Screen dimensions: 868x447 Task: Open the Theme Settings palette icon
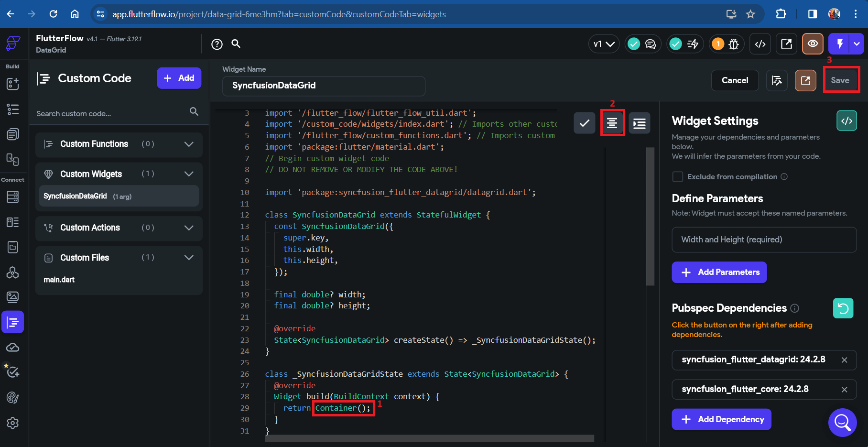coord(13,398)
